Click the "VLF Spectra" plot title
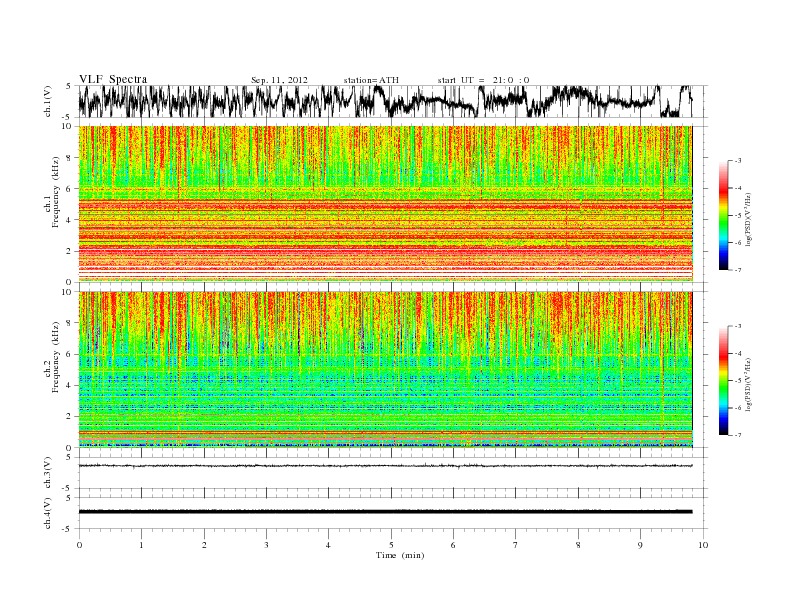This screenshot has height=612, width=792. [113, 79]
